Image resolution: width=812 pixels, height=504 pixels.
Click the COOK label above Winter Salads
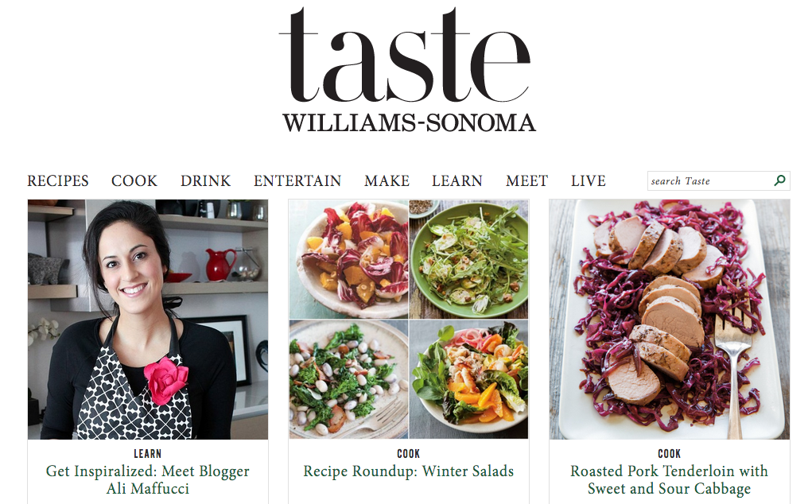pyautogui.click(x=409, y=454)
